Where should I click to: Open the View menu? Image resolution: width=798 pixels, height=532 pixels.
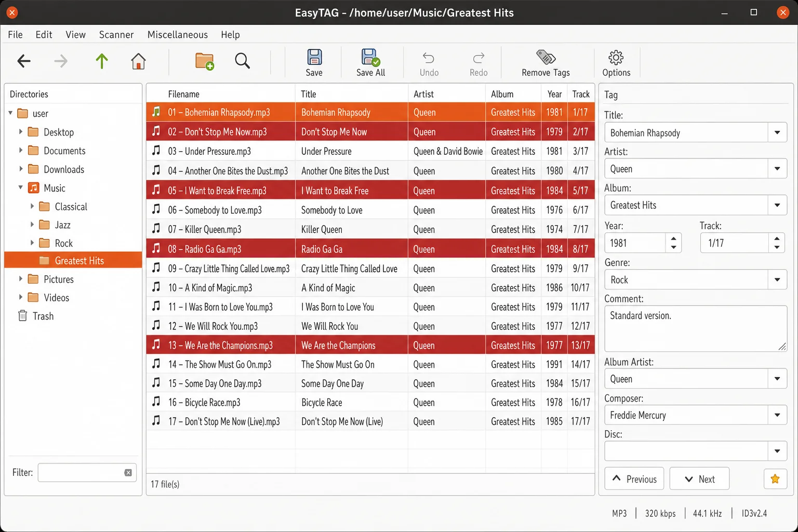point(75,34)
